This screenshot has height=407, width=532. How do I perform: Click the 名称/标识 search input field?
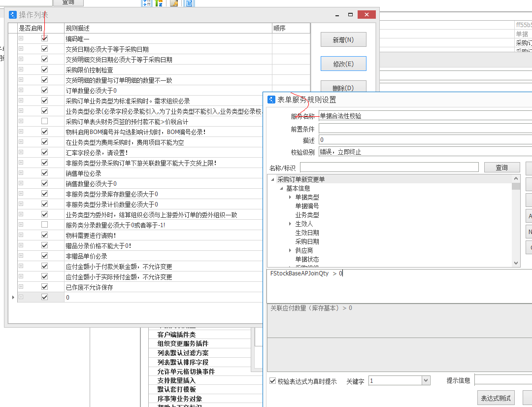click(389, 168)
